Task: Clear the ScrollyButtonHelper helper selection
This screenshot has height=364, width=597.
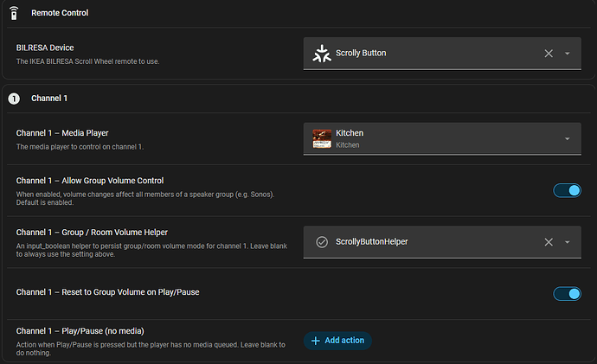Action: coord(549,242)
